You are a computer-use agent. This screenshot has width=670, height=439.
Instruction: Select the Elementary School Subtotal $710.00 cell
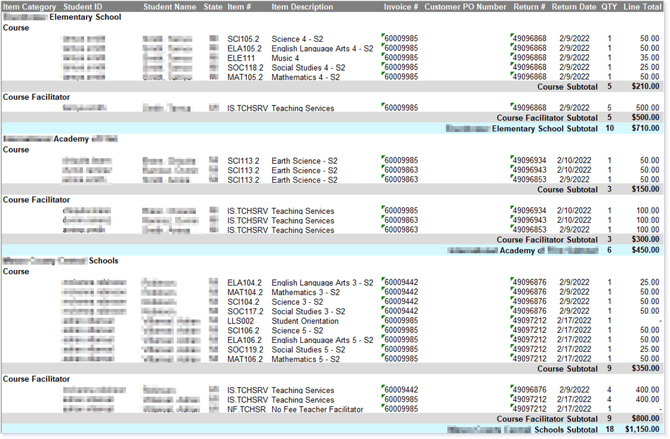tap(645, 128)
